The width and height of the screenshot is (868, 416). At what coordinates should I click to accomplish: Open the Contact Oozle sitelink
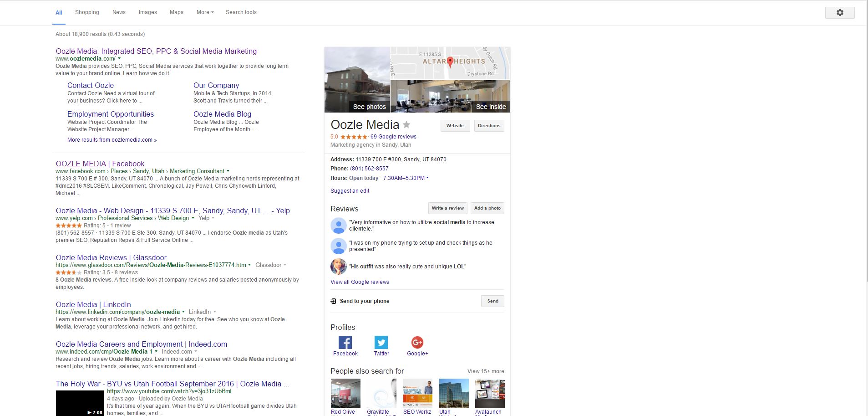click(x=91, y=85)
